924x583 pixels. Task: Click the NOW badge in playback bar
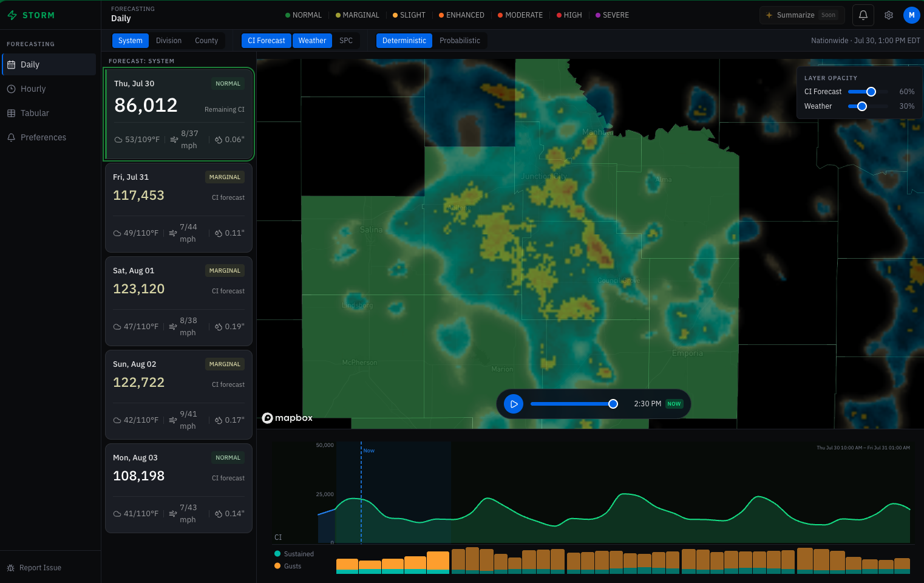pyautogui.click(x=674, y=404)
